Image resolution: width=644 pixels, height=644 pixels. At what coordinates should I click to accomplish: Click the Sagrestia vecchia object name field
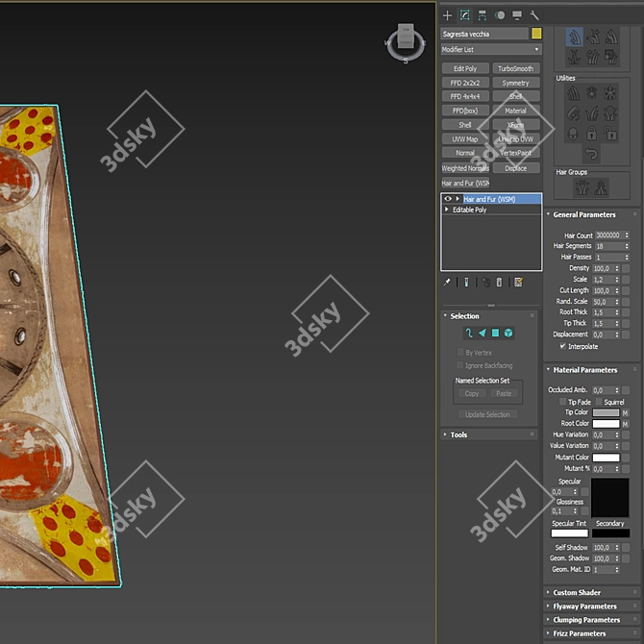click(x=484, y=34)
